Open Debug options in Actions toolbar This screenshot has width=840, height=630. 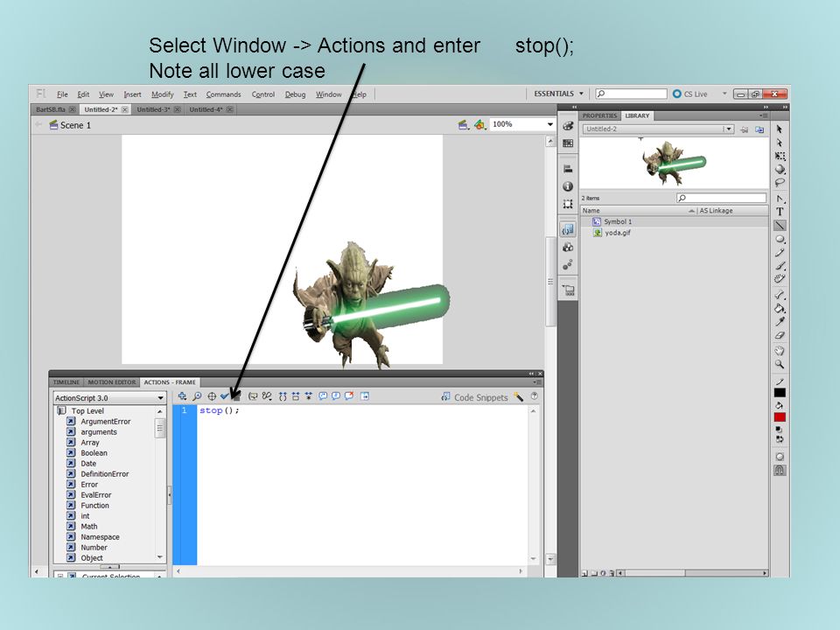pyautogui.click(x=266, y=396)
